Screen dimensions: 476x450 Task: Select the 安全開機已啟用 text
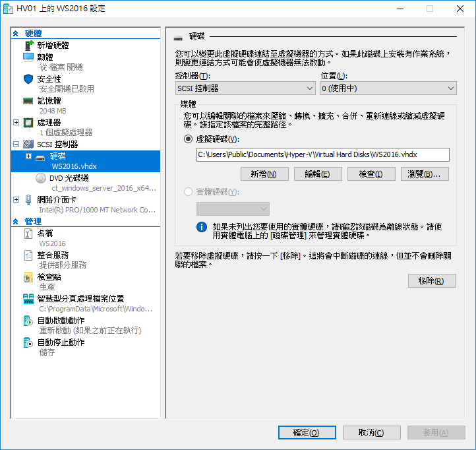click(x=67, y=89)
